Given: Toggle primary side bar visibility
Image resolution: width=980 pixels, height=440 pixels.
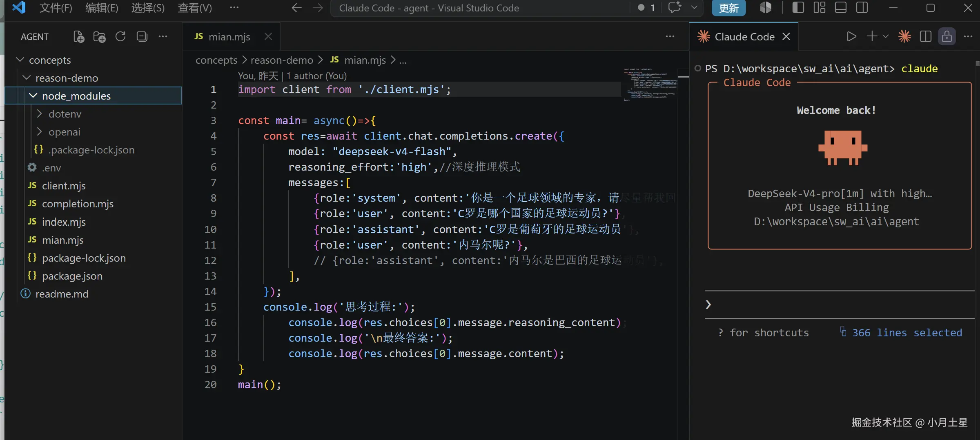Looking at the screenshot, I should 798,7.
